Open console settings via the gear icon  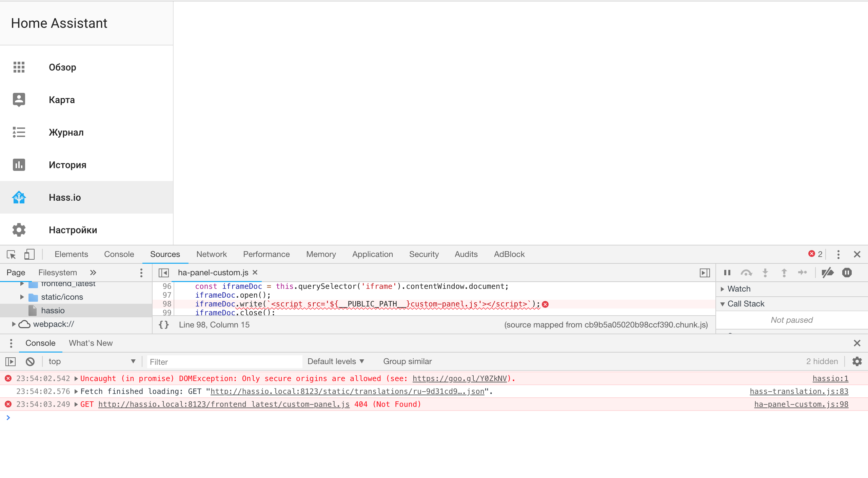[x=857, y=361]
